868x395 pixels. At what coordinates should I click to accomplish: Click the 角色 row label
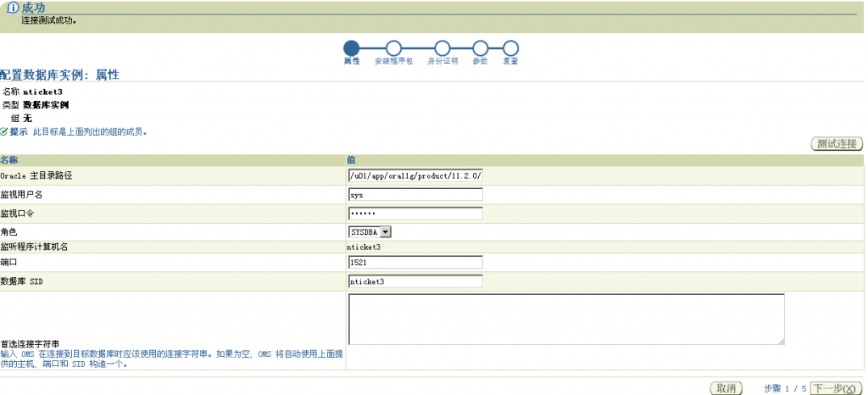click(8, 233)
